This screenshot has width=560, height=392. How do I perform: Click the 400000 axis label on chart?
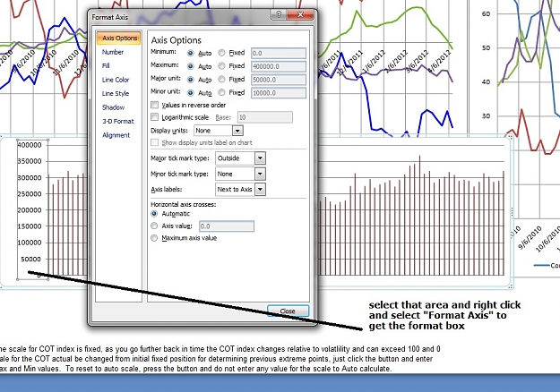point(30,145)
